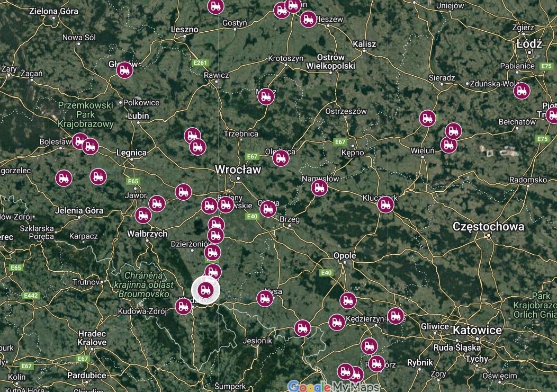The width and height of the screenshot is (557, 392).
Task: Select the tractor marker at Kluczbork
Action: [x=385, y=204]
